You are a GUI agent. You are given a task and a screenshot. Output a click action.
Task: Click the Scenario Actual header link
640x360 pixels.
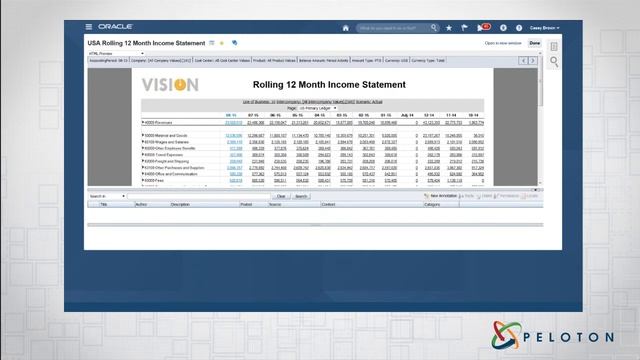[369, 102]
